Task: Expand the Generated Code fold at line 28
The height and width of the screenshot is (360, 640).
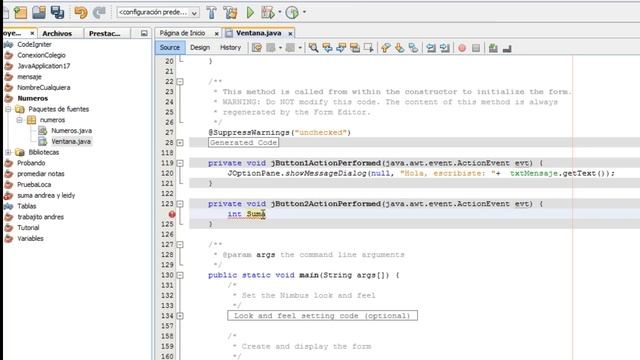Action: (180, 143)
